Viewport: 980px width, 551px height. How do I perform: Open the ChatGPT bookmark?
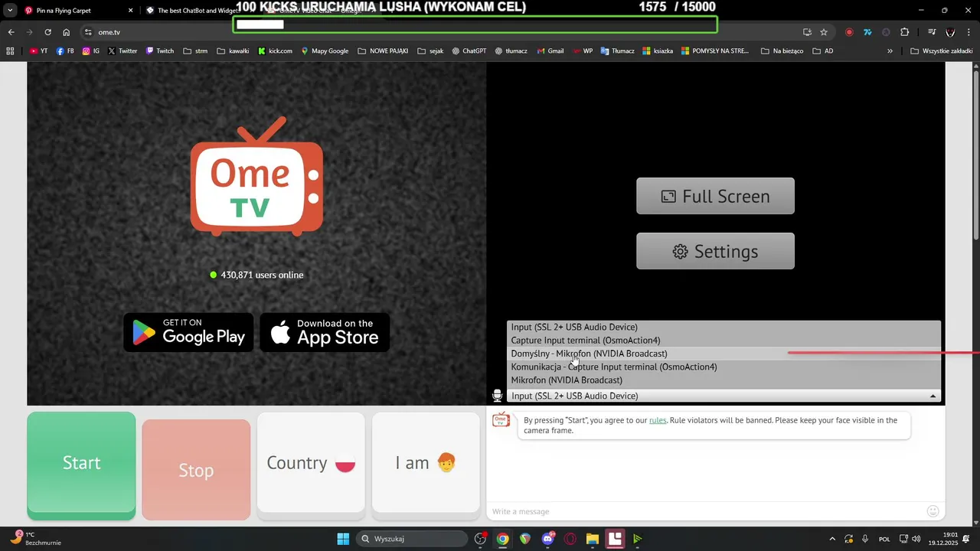pos(469,51)
